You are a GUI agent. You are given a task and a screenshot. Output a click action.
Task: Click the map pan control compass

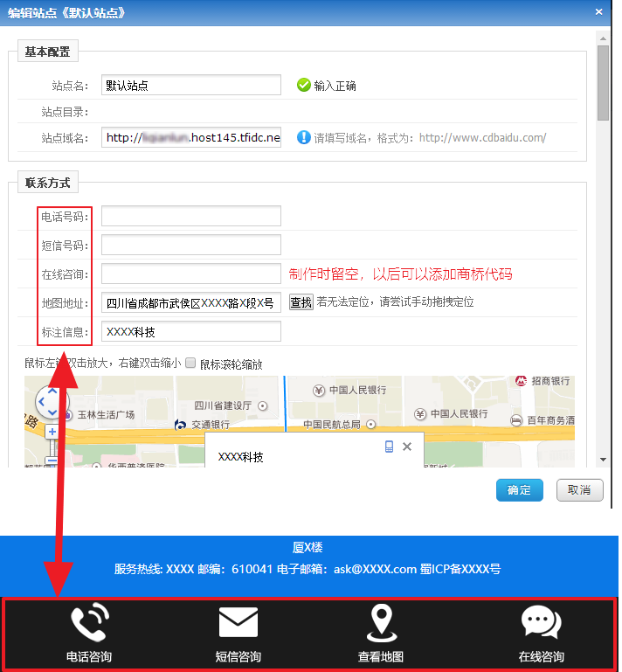pos(52,402)
